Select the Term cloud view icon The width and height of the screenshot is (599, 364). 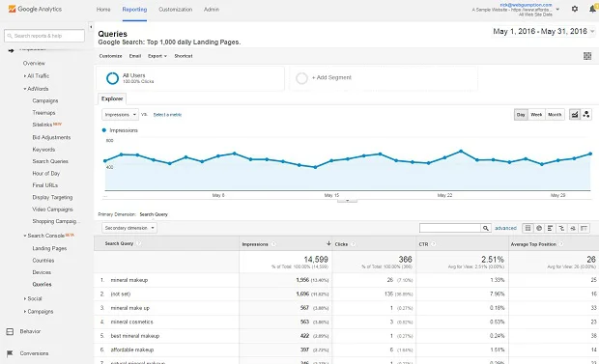coord(572,228)
